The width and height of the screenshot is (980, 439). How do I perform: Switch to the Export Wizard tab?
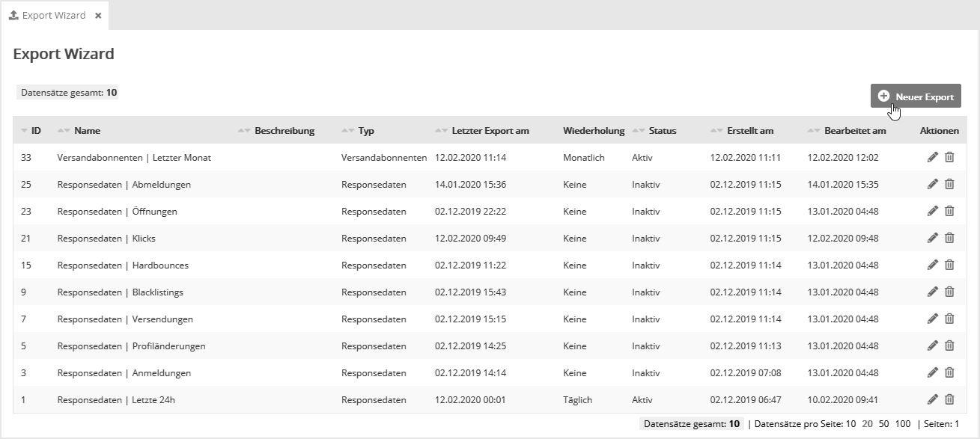coord(53,15)
